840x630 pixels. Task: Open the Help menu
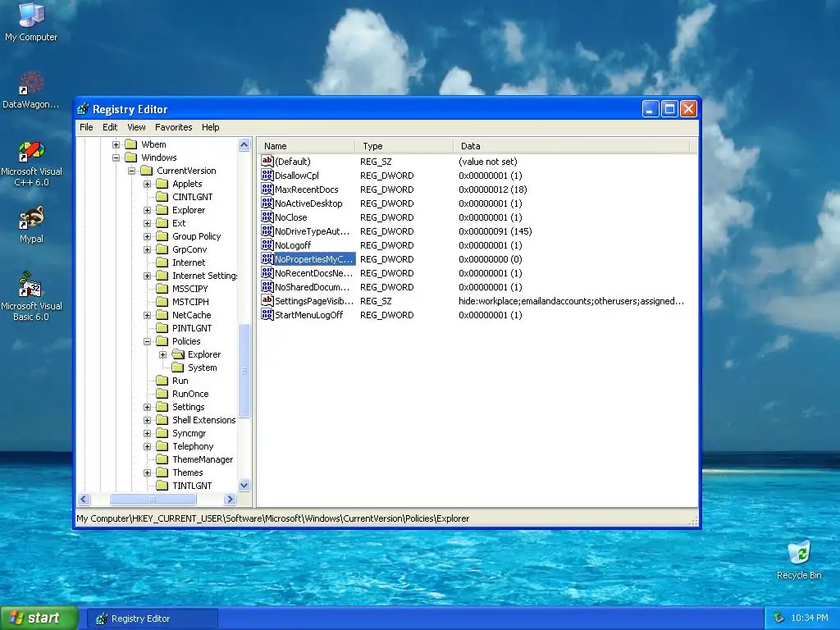(211, 127)
